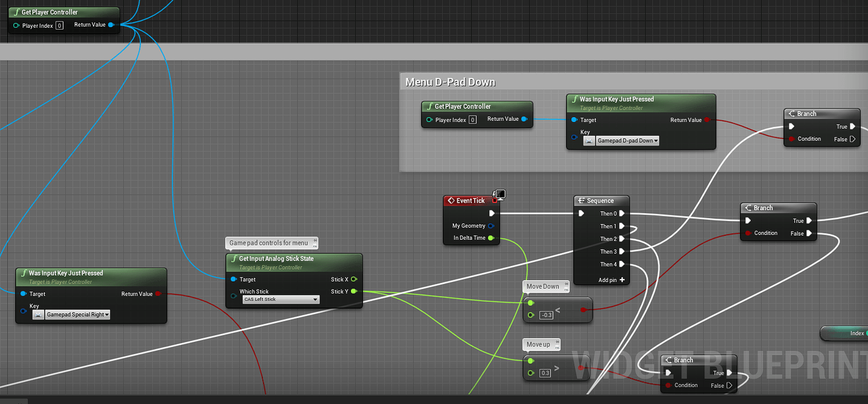Click False pin of Branch beside Sequence node

pyautogui.click(x=810, y=233)
